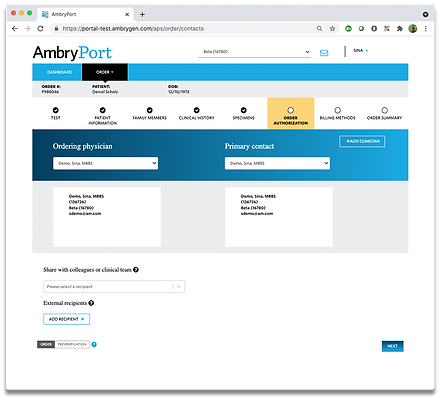Click Clinical History step checkmark

pos(197,110)
